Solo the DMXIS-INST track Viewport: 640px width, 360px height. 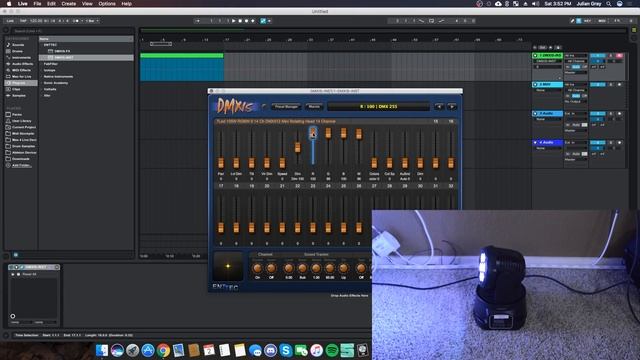[x=611, y=56]
